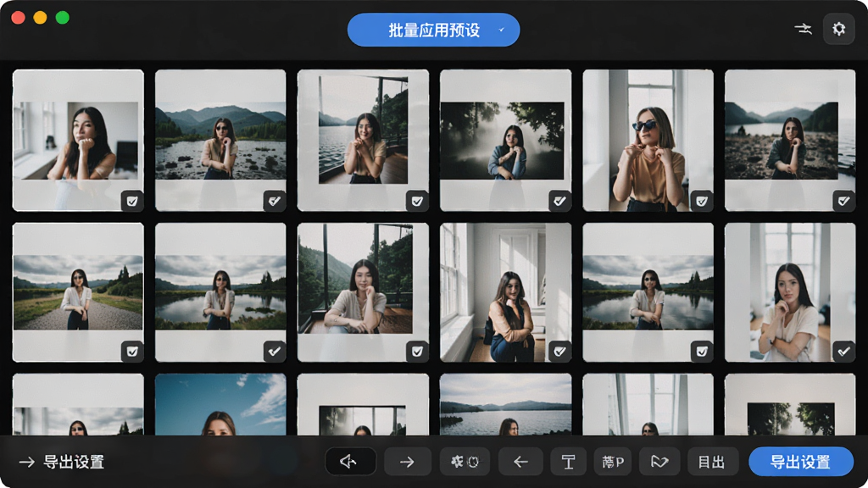Select the blue sky portrait thumbnail
The height and width of the screenshot is (488, 868).
[x=220, y=404]
